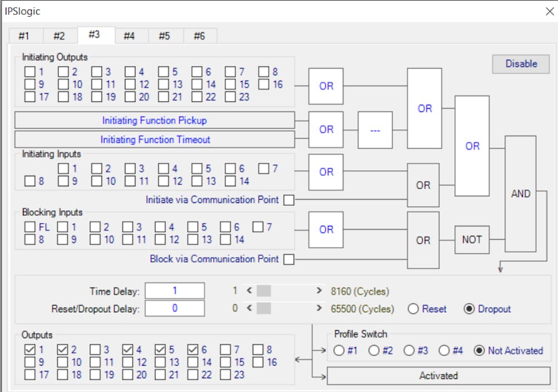Select the active #3 tab
This screenshot has height=392, width=558.
coord(95,35)
